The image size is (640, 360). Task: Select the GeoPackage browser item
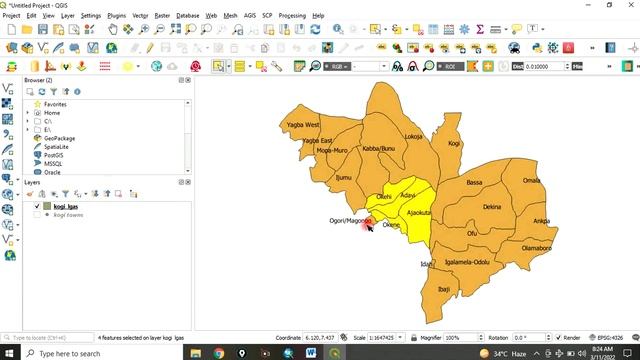[x=60, y=138]
